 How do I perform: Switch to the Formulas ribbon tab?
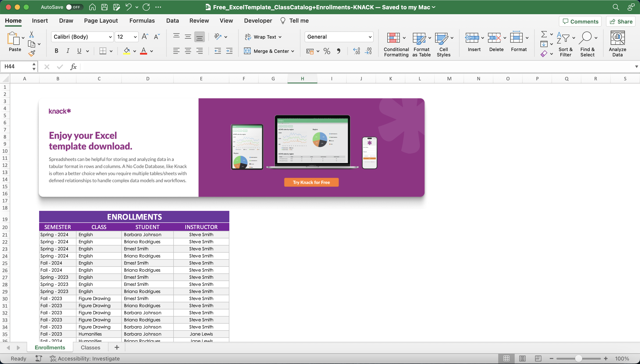coord(142,20)
